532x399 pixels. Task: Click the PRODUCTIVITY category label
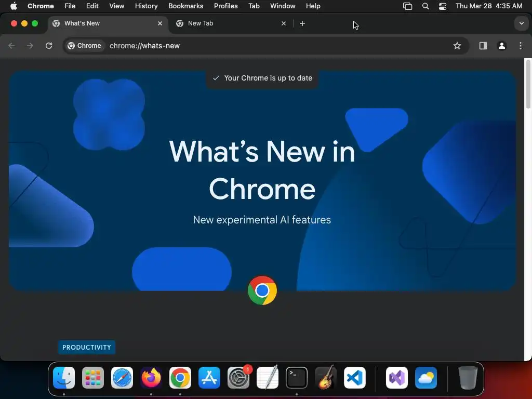87,347
